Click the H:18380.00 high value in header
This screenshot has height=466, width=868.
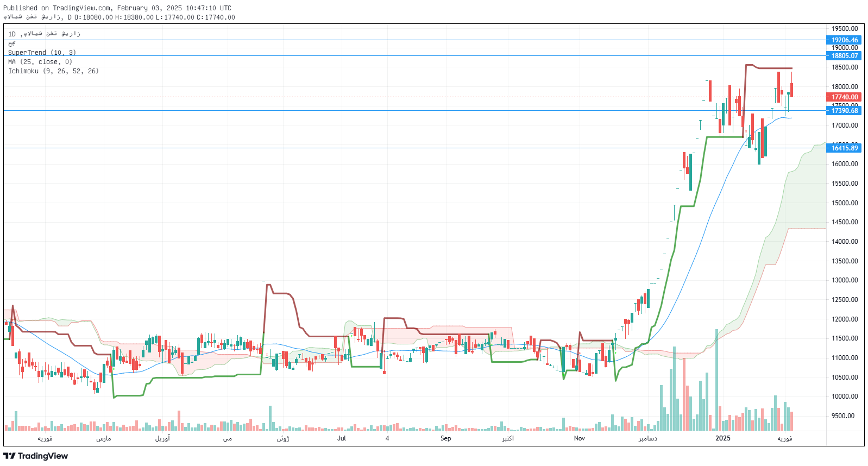134,17
